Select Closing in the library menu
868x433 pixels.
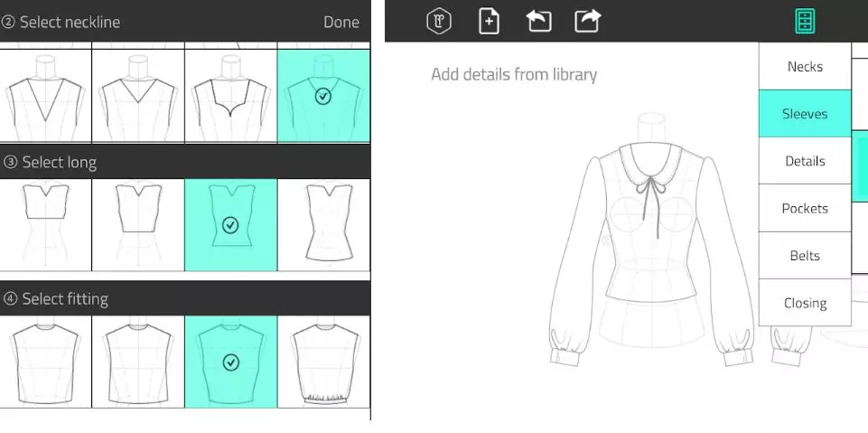tap(805, 303)
